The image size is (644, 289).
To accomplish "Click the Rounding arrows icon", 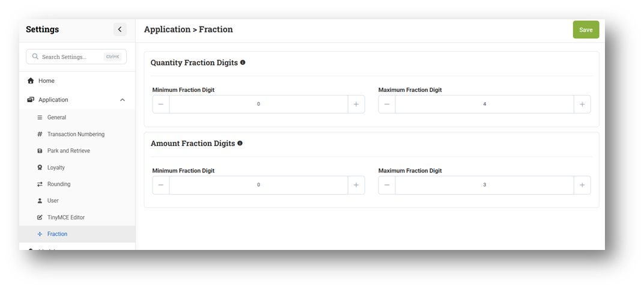I will click(40, 184).
